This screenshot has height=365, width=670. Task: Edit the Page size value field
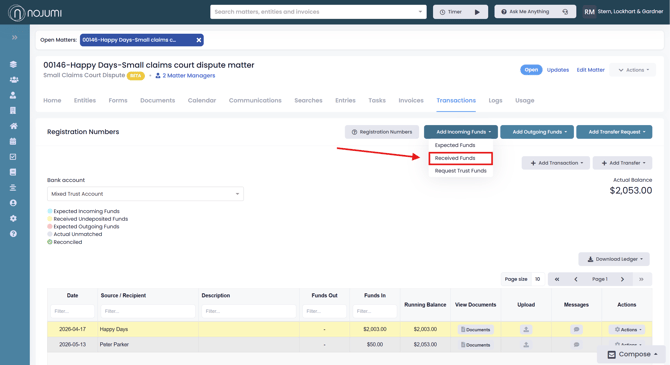pos(538,279)
